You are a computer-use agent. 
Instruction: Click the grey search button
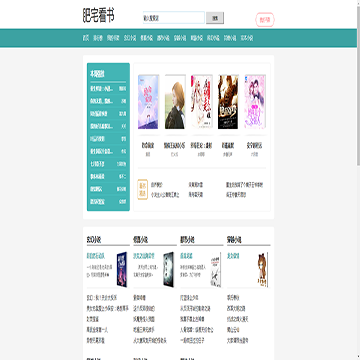[215, 18]
